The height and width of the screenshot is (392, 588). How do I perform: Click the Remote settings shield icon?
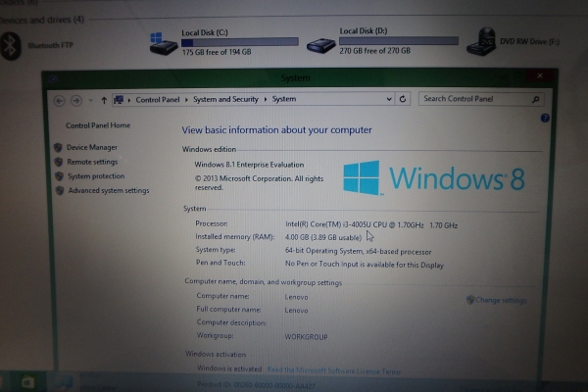[59, 162]
